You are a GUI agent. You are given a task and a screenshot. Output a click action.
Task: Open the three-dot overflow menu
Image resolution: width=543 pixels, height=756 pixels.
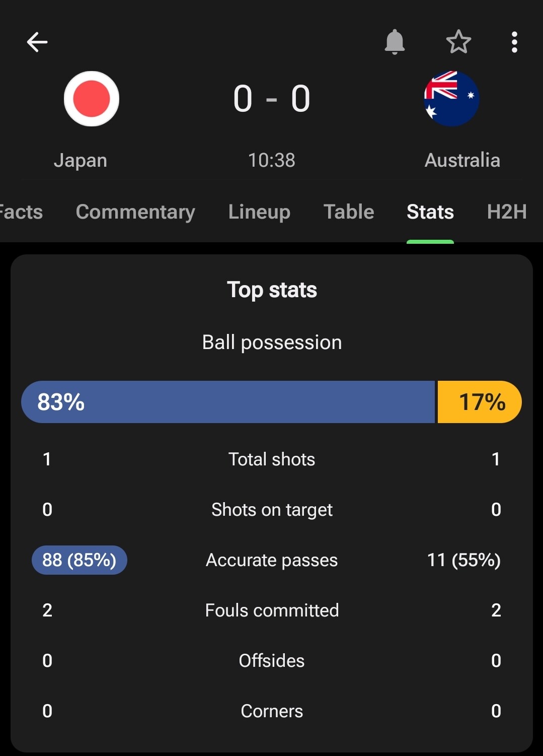pos(514,42)
